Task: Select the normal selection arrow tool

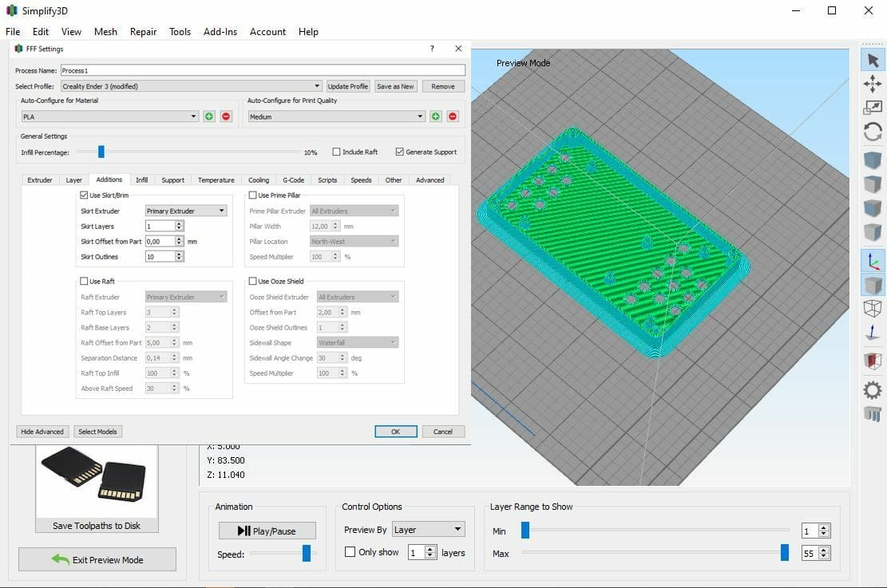Action: pyautogui.click(x=873, y=60)
